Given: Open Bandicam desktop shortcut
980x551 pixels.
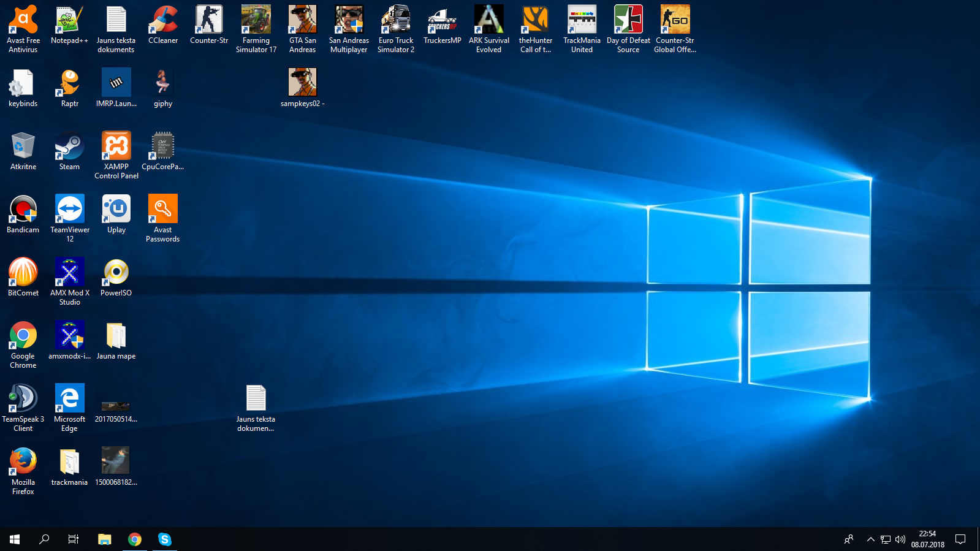Looking at the screenshot, I should point(23,214).
